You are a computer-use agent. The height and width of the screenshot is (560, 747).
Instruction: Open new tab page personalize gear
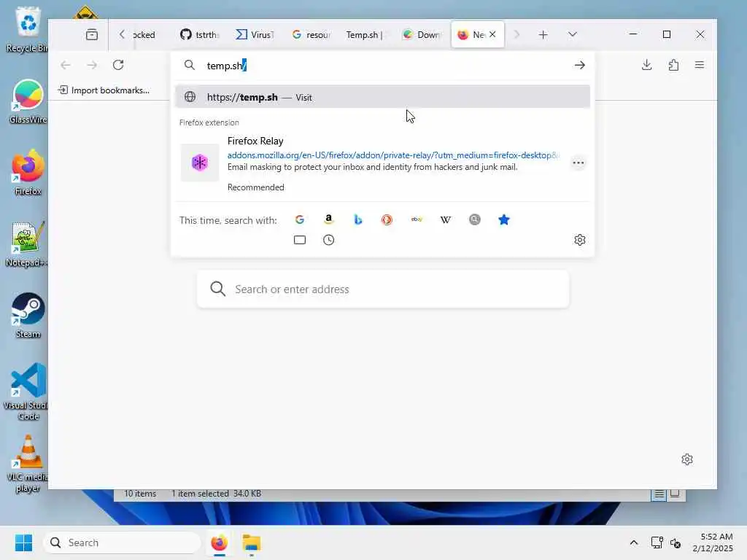pos(686,459)
